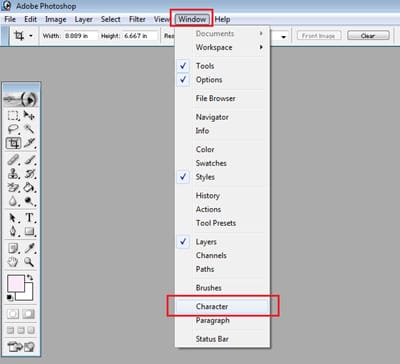Open the resolution units dropdown arrow
Image resolution: width=400 pixels, height=364 pixels.
point(284,36)
